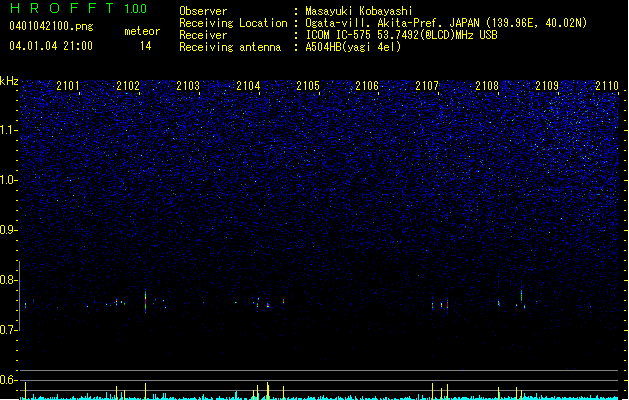629x400 pixels.
Task: Click the 0.6 kHz axis label
Action: [x=9, y=380]
